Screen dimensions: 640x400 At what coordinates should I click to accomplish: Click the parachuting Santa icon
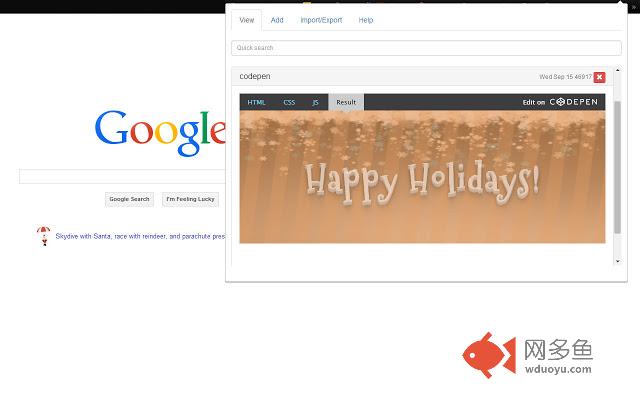44,236
